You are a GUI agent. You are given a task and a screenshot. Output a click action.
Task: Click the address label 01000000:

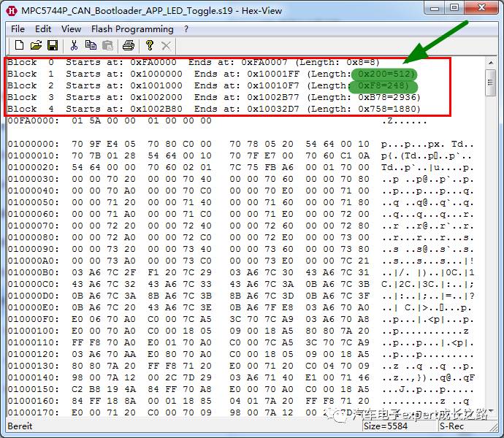(34, 144)
